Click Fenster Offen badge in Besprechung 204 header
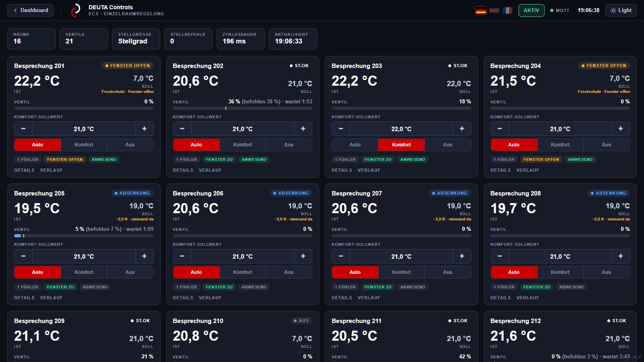 point(604,66)
